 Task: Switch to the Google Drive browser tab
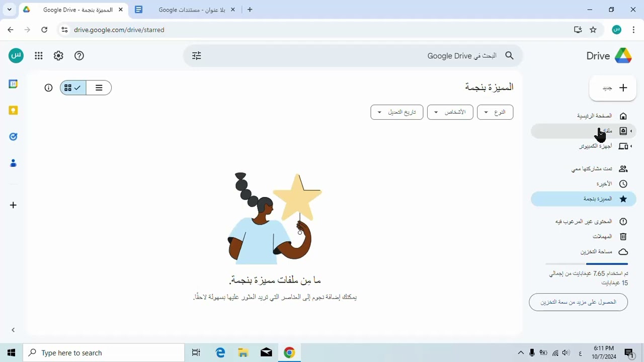coord(72,10)
